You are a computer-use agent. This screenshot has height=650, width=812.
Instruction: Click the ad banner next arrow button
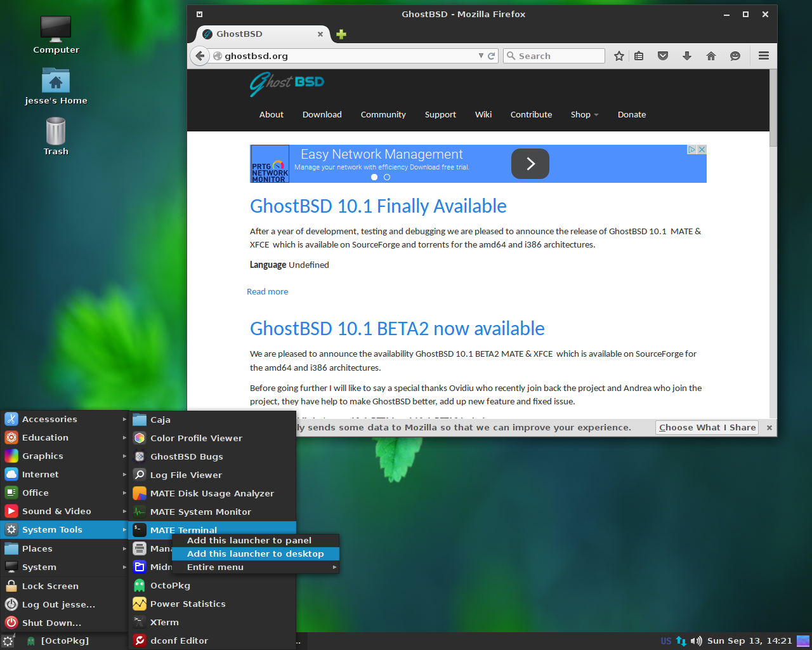coord(530,164)
